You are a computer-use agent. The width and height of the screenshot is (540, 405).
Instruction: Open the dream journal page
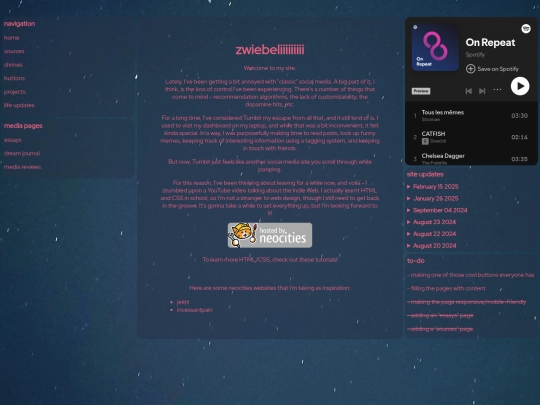(x=22, y=153)
